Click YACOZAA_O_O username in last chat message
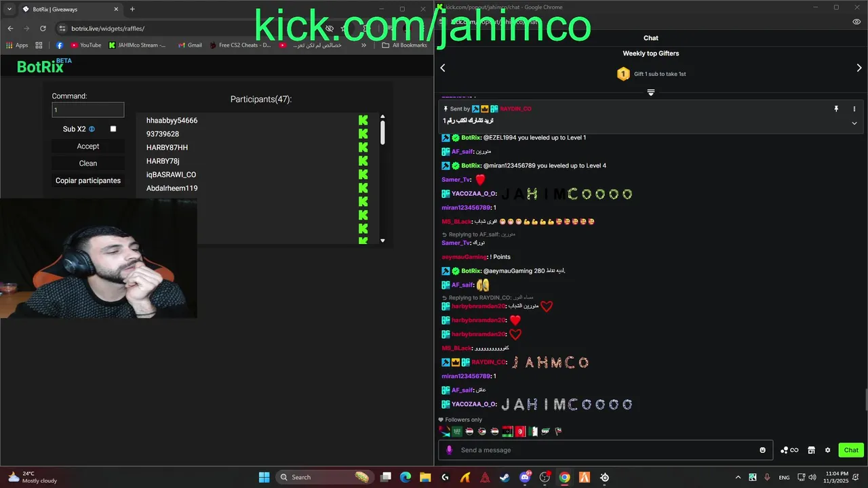This screenshot has width=868, height=488. (x=473, y=404)
